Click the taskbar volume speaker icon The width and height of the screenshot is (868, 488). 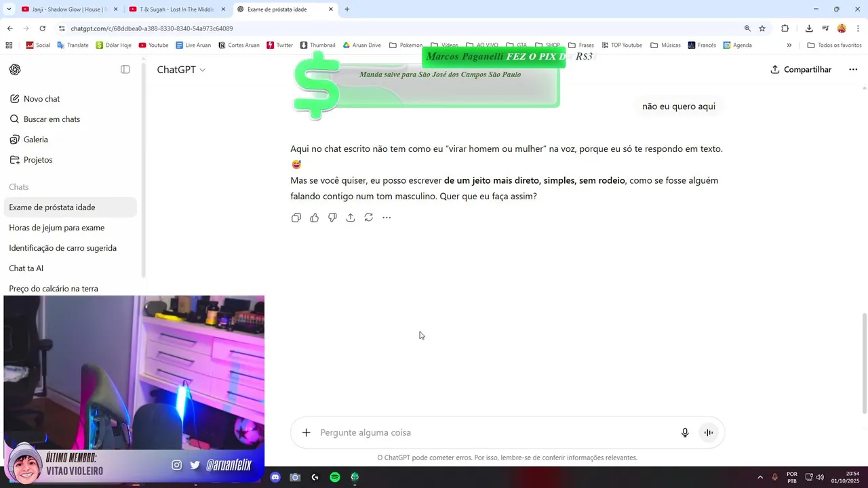(820, 477)
